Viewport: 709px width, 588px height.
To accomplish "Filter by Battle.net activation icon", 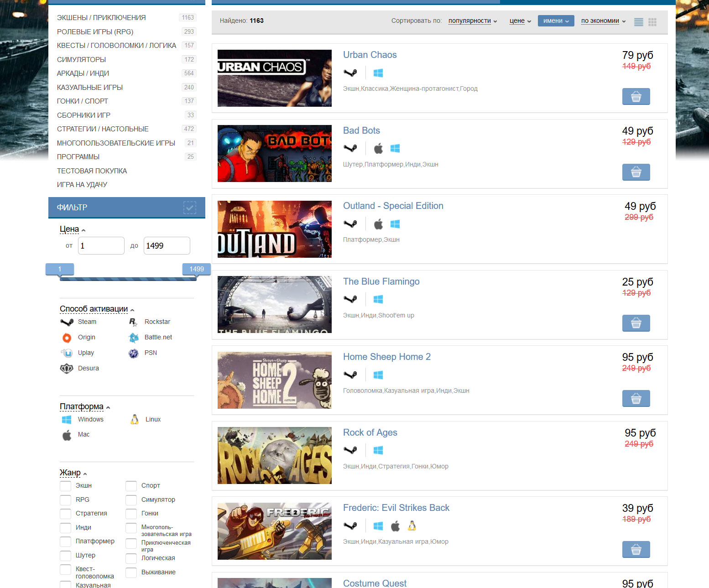I will coord(134,338).
